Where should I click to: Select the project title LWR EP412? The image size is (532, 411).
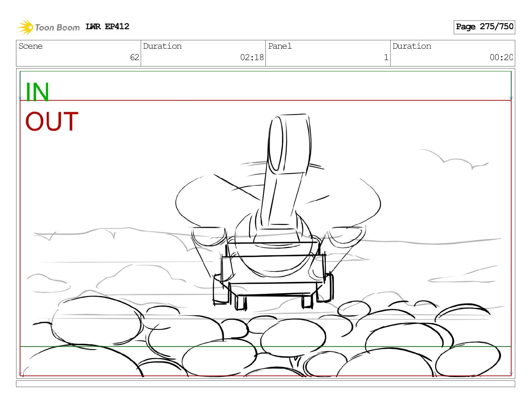(107, 27)
